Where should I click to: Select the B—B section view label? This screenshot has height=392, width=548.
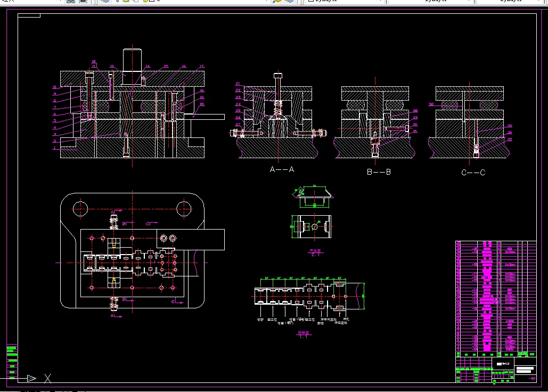379,172
